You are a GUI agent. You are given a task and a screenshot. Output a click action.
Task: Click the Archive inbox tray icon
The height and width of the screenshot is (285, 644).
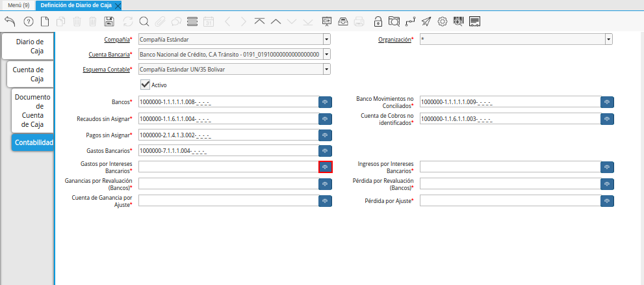click(343, 21)
